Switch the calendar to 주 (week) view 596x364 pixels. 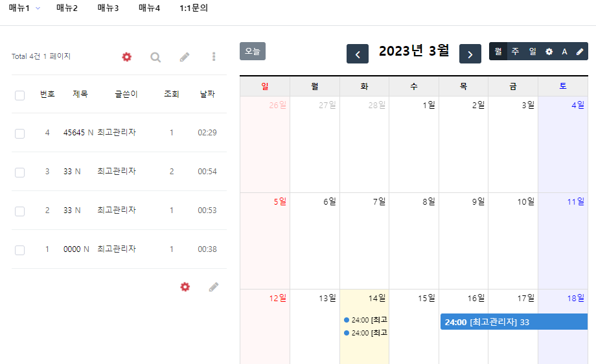pos(515,52)
